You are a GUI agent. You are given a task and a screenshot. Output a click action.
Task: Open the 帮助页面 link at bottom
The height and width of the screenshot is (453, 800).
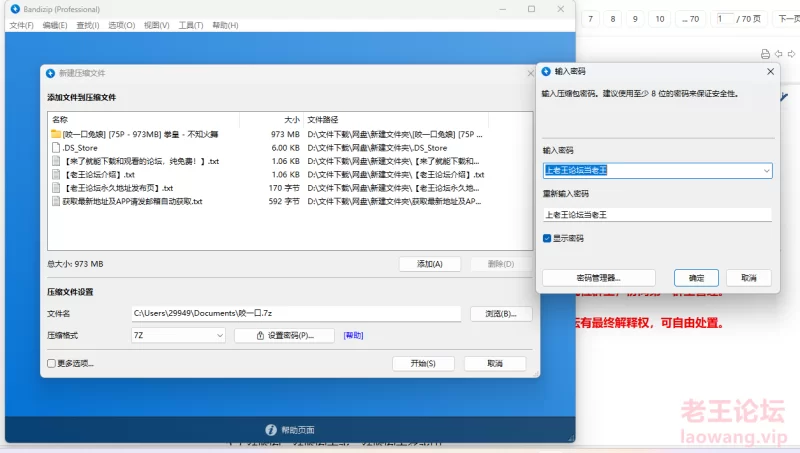(298, 430)
